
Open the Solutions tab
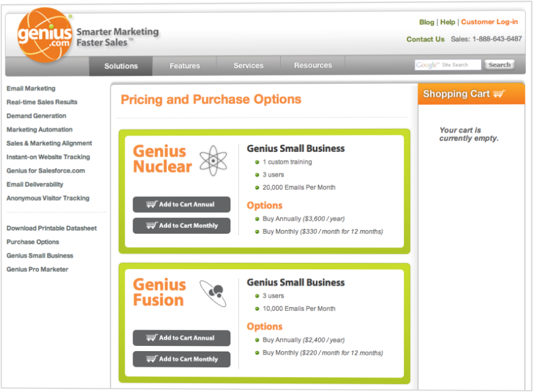(x=121, y=66)
